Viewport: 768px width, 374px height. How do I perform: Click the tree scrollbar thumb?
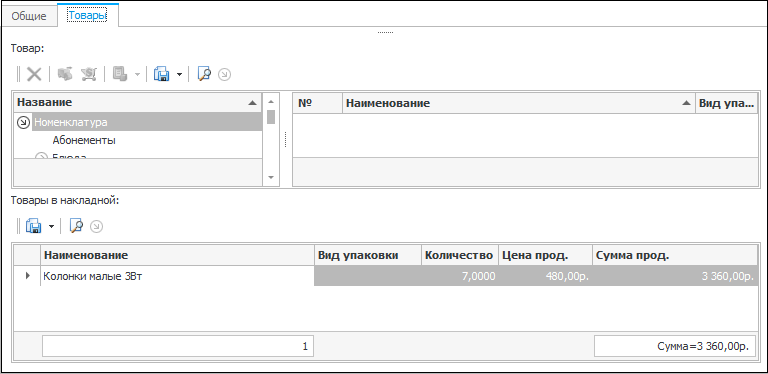(271, 117)
